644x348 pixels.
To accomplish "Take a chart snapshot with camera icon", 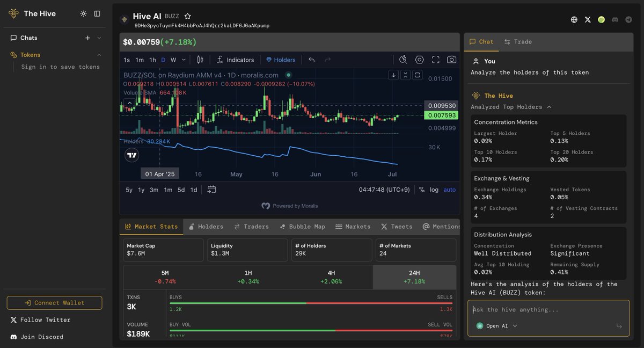I will click(452, 60).
